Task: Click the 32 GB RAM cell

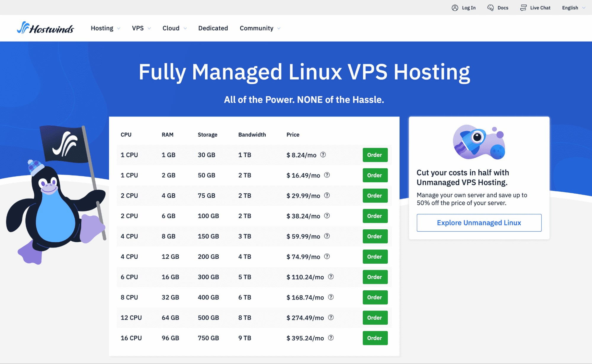Action: [170, 297]
